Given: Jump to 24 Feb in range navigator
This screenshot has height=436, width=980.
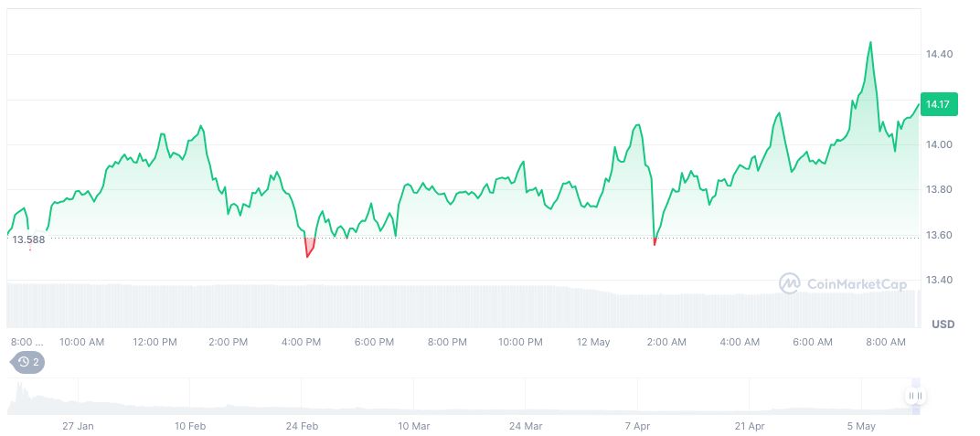Looking at the screenshot, I should coord(303,426).
